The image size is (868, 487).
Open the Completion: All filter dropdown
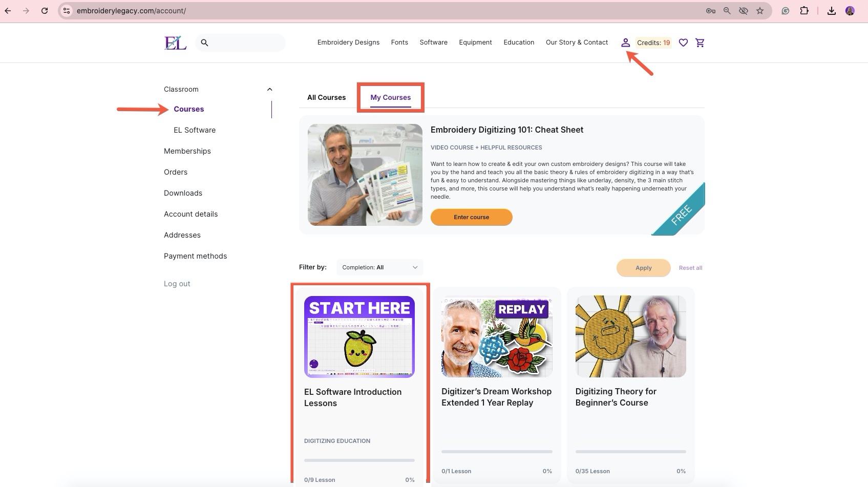(379, 267)
